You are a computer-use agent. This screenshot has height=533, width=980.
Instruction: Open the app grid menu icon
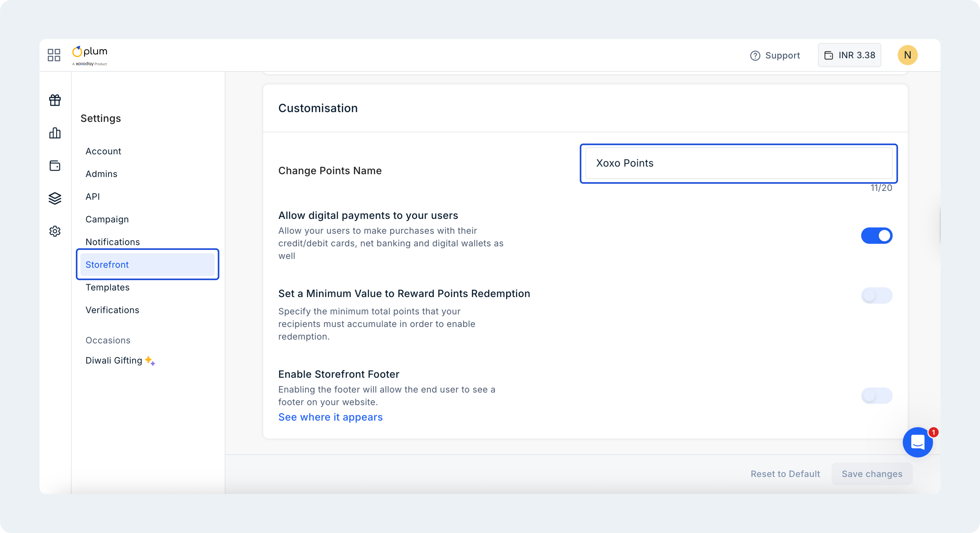[54, 55]
